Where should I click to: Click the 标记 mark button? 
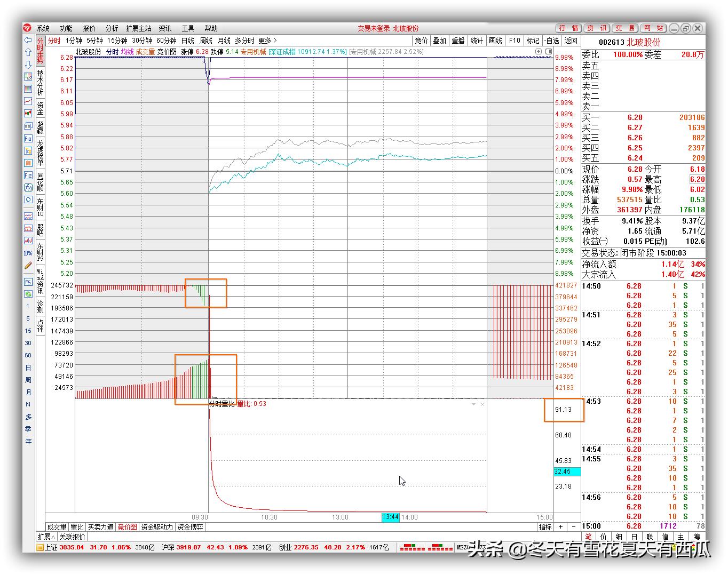coord(533,41)
